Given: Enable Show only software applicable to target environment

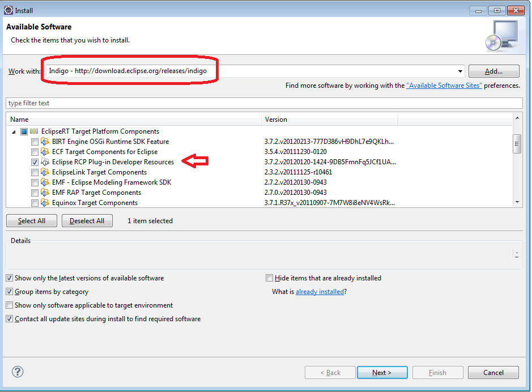Looking at the screenshot, I should pos(10,305).
